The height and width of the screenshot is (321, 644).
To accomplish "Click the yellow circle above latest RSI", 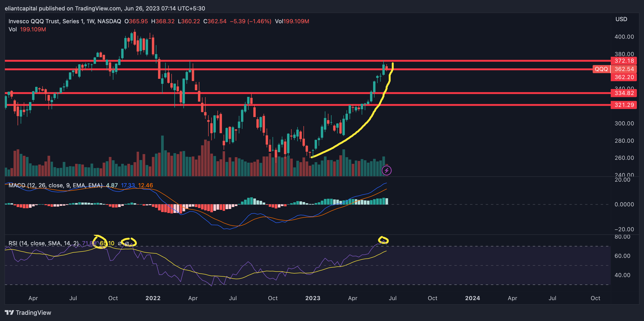I will [383, 240].
